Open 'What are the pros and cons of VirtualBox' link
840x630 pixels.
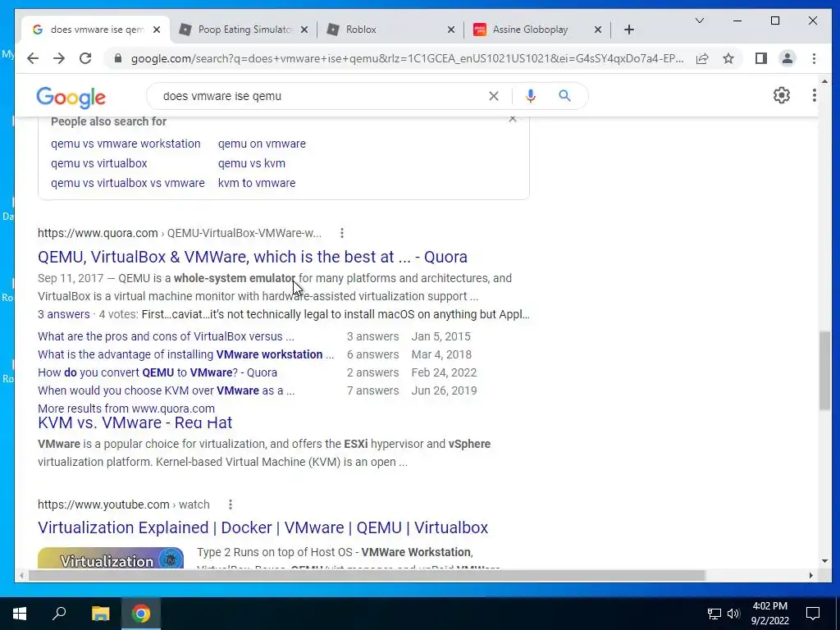click(166, 336)
